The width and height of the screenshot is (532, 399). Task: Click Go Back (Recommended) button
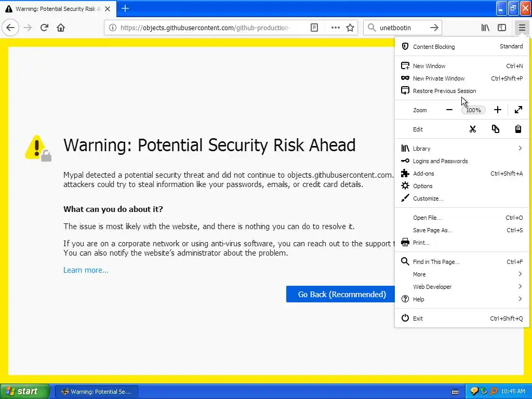coord(341,294)
